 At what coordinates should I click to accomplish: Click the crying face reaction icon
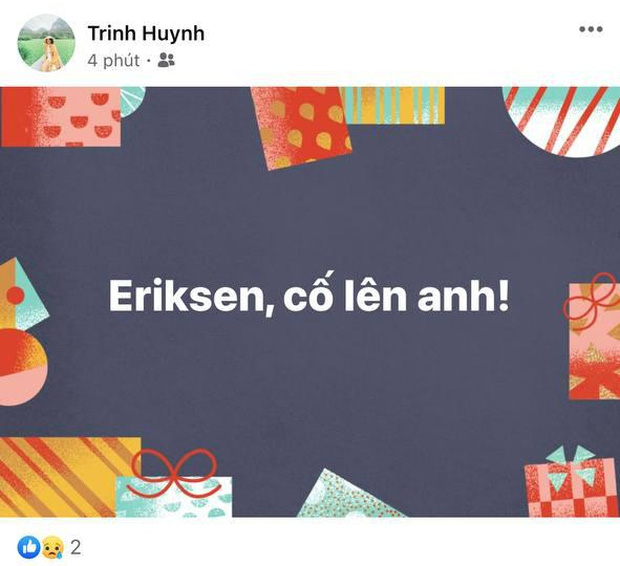click(x=52, y=547)
